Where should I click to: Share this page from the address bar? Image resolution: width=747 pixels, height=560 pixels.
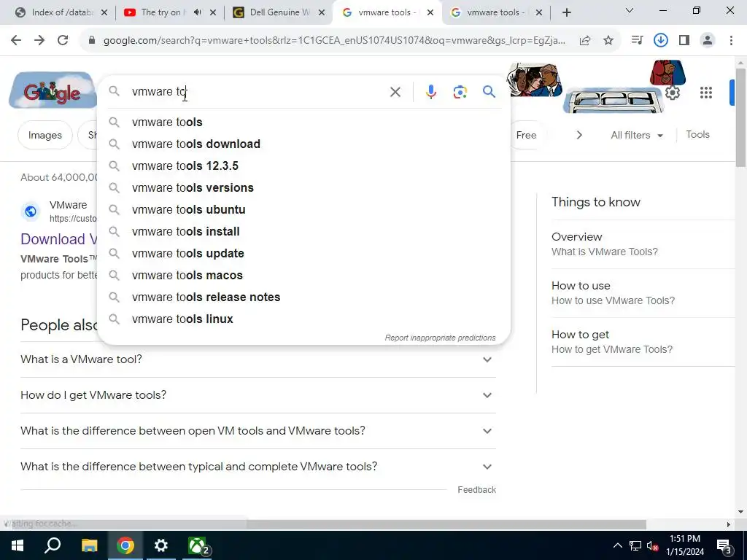(585, 41)
